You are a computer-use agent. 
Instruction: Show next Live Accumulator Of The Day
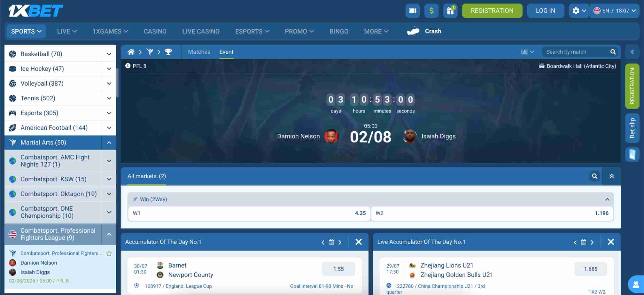(x=592, y=242)
